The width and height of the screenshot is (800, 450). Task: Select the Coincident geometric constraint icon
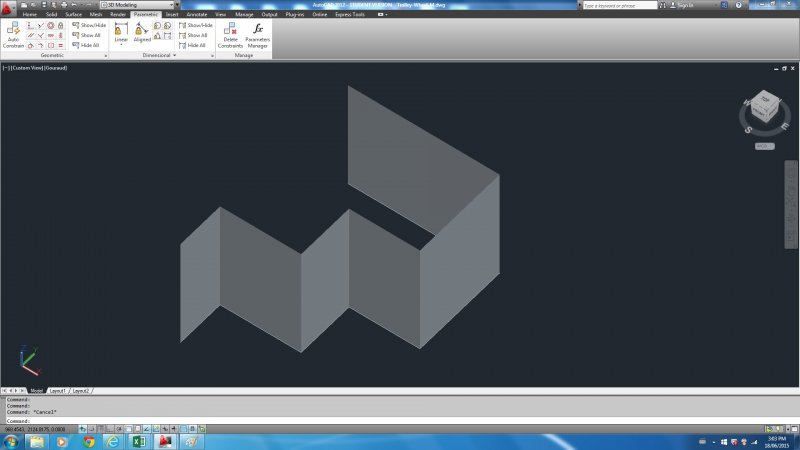[31, 25]
